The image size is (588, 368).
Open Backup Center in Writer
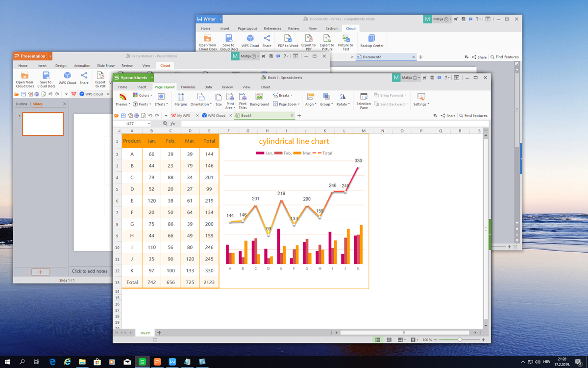372,41
